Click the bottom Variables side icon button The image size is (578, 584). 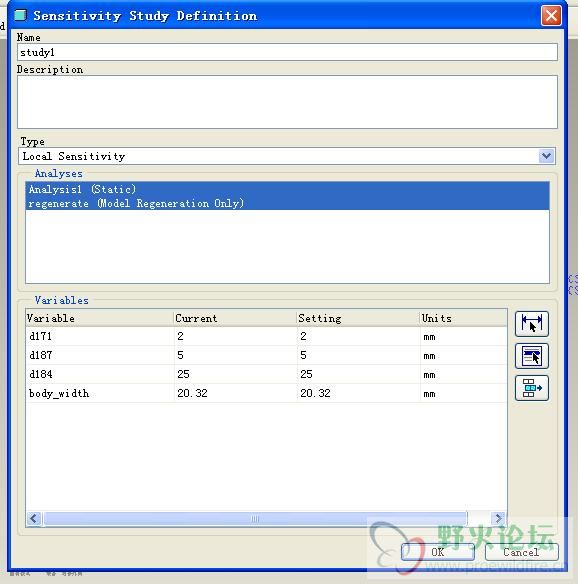tap(531, 388)
